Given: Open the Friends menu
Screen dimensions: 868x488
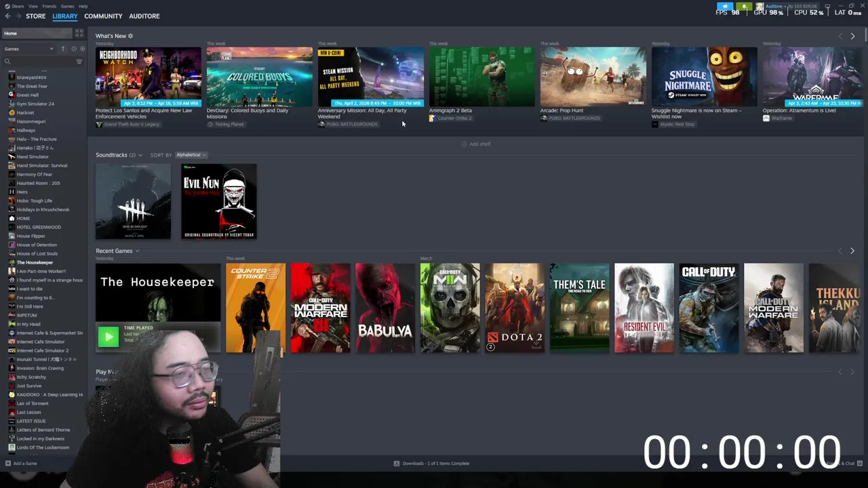Looking at the screenshot, I should (50, 6).
